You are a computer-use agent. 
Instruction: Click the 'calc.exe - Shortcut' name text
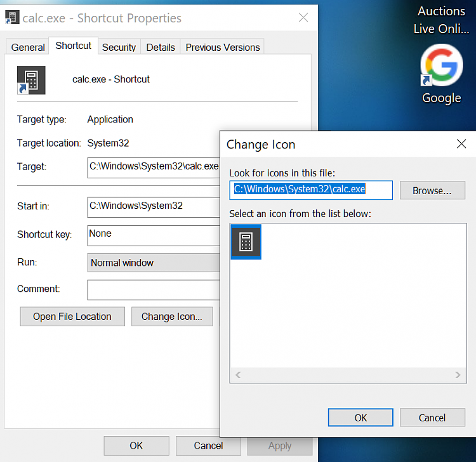[x=111, y=79]
